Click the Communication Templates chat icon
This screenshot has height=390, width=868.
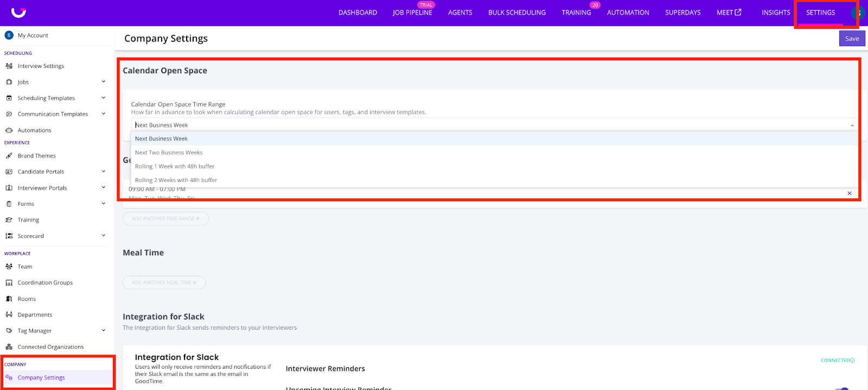pyautogui.click(x=9, y=114)
